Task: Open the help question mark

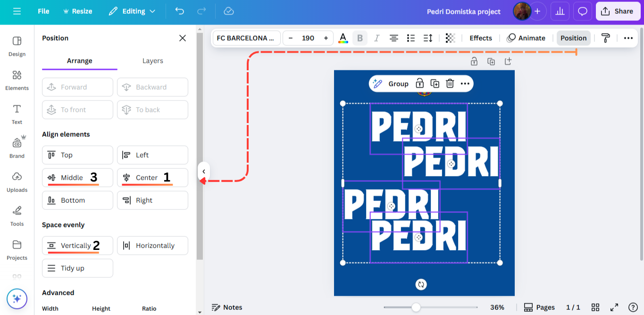Action: tap(633, 307)
